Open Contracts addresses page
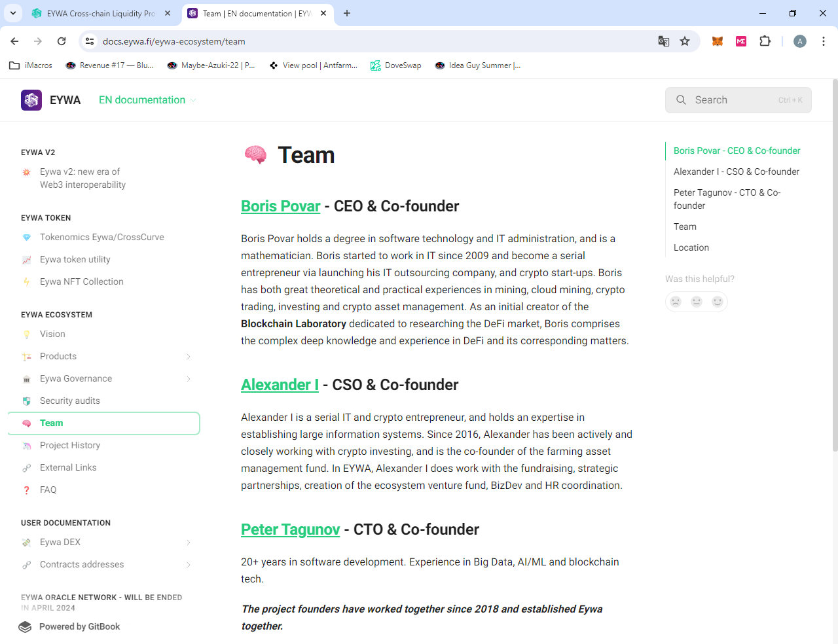Viewport: 838px width, 644px height. pos(82,564)
